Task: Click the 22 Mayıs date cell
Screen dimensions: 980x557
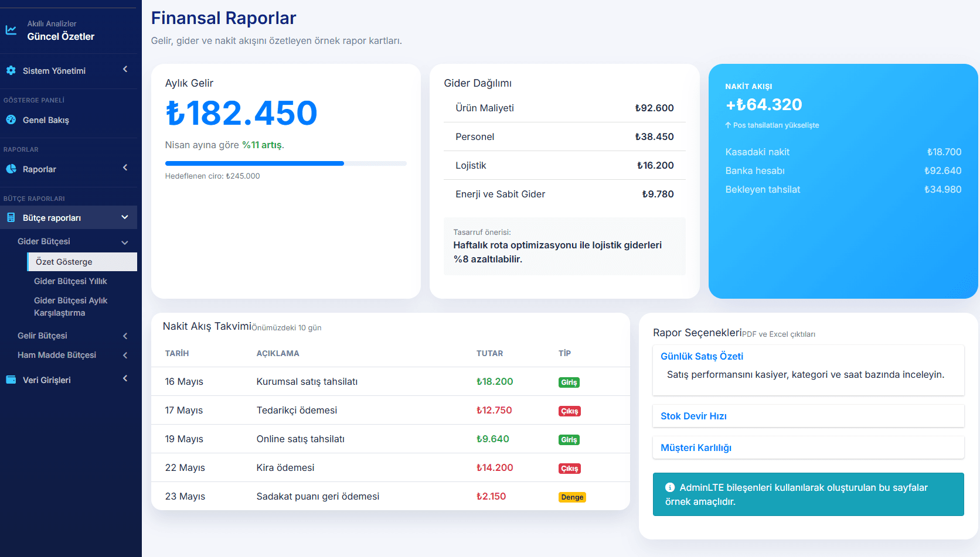Action: pyautogui.click(x=185, y=467)
